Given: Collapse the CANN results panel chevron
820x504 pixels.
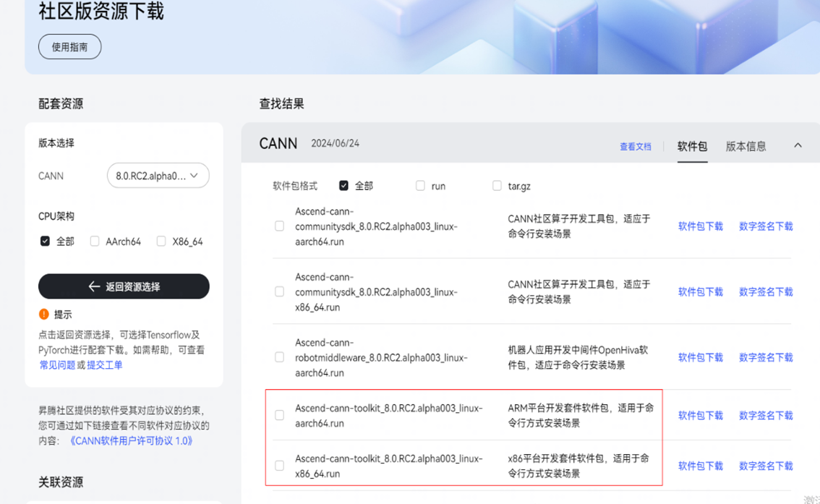Looking at the screenshot, I should tap(798, 145).
